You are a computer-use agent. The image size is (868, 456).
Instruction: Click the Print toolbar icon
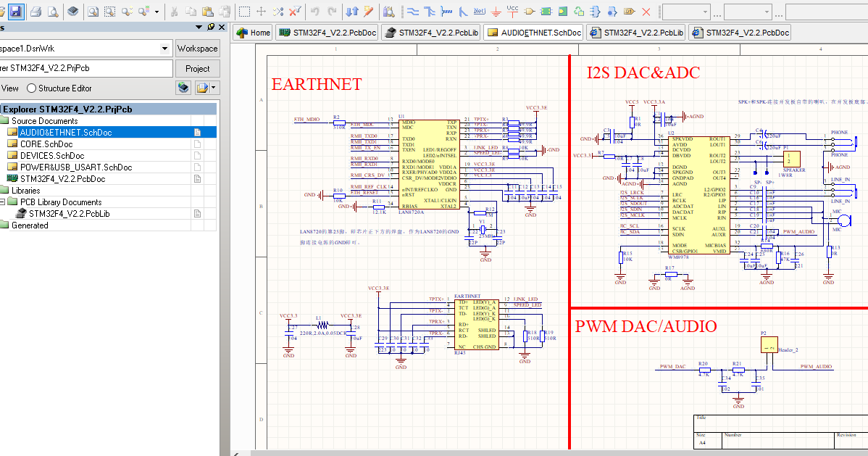(x=36, y=11)
